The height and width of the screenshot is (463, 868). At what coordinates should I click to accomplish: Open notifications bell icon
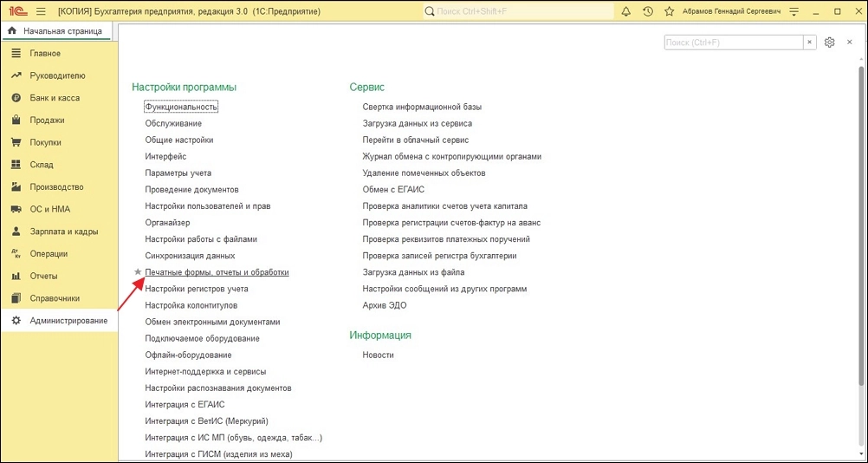626,11
